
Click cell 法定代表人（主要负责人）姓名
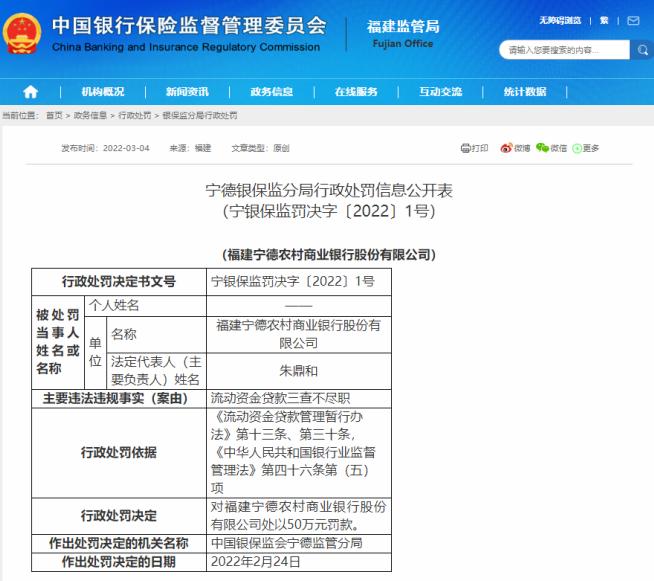tap(156, 371)
